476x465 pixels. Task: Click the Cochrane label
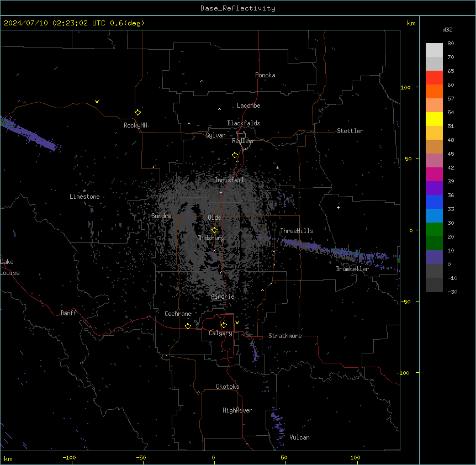pos(178,314)
